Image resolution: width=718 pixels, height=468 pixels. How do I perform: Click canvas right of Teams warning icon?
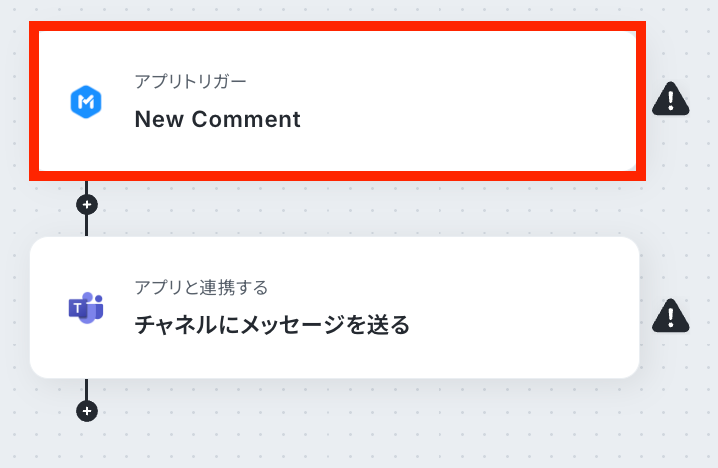point(703,315)
